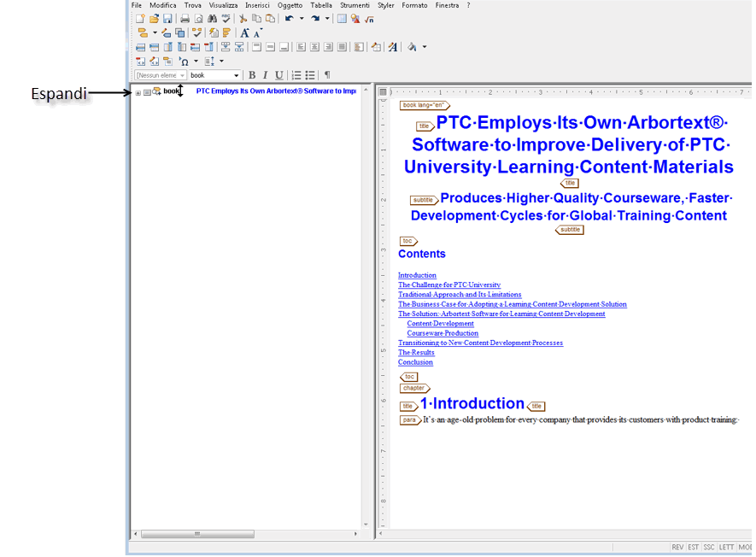756x557 pixels.
Task: Open the Modifica menu
Action: click(x=163, y=5)
